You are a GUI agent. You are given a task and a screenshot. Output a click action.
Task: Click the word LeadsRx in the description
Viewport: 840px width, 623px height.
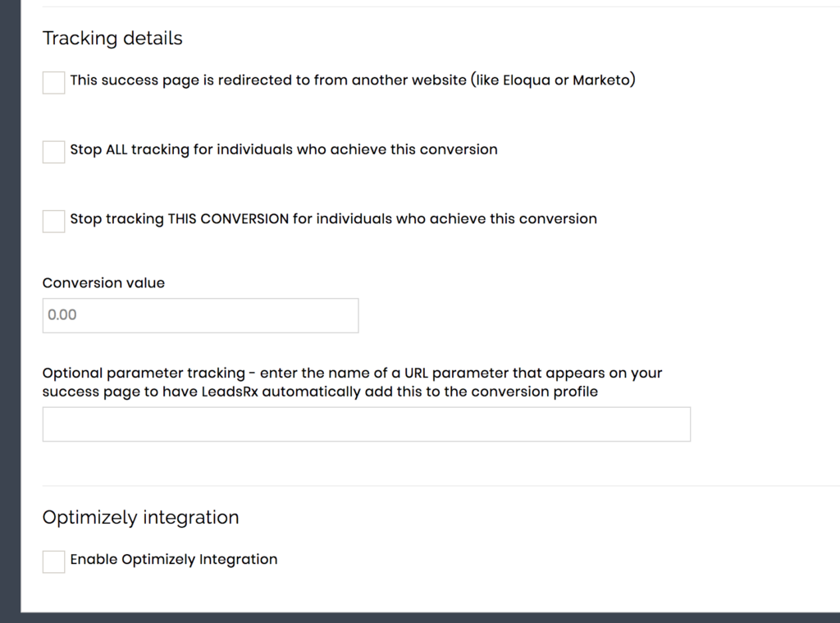pos(230,392)
